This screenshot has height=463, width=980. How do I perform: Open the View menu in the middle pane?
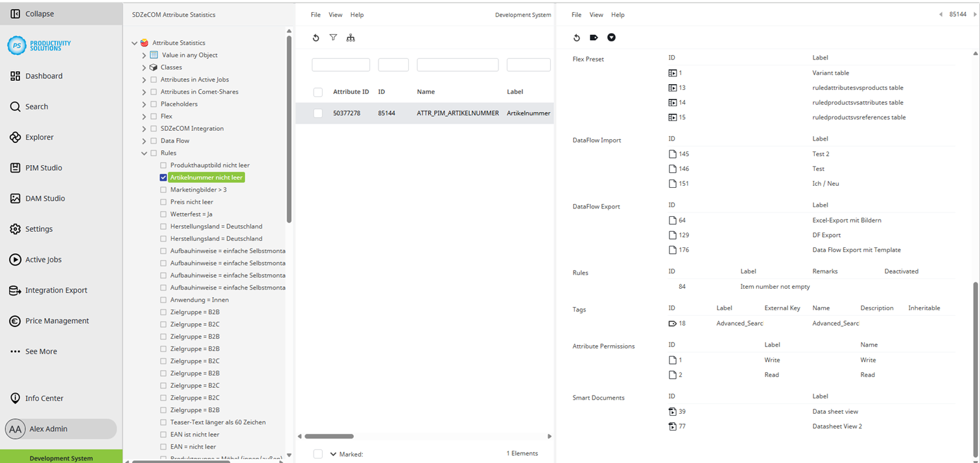point(335,14)
